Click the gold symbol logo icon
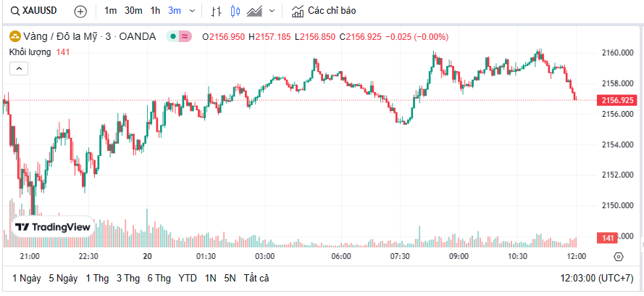Image resolution: width=644 pixels, height=296 pixels. (14, 36)
